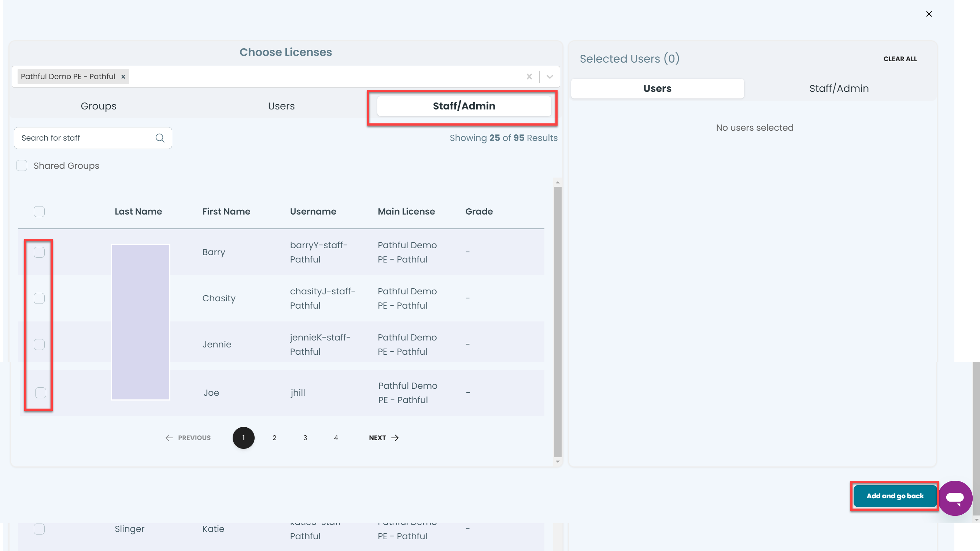Jump to page 3 of results
980x551 pixels.
point(305,438)
